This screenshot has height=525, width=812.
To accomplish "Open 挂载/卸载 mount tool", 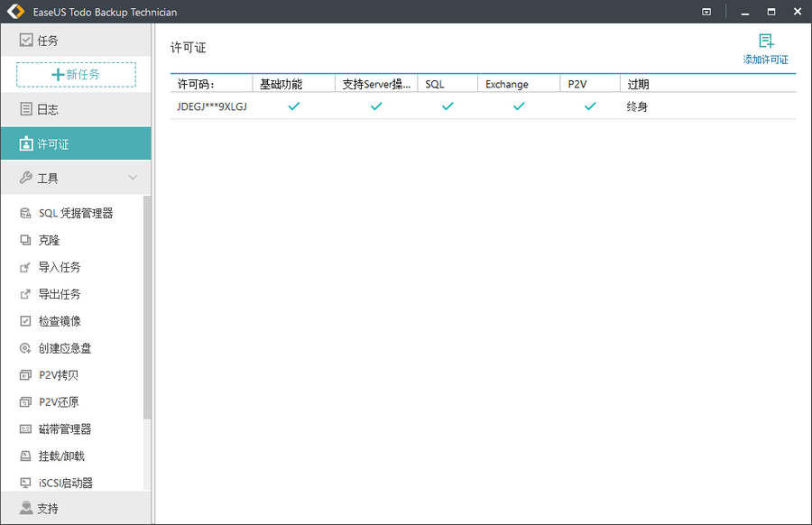I will click(x=61, y=456).
